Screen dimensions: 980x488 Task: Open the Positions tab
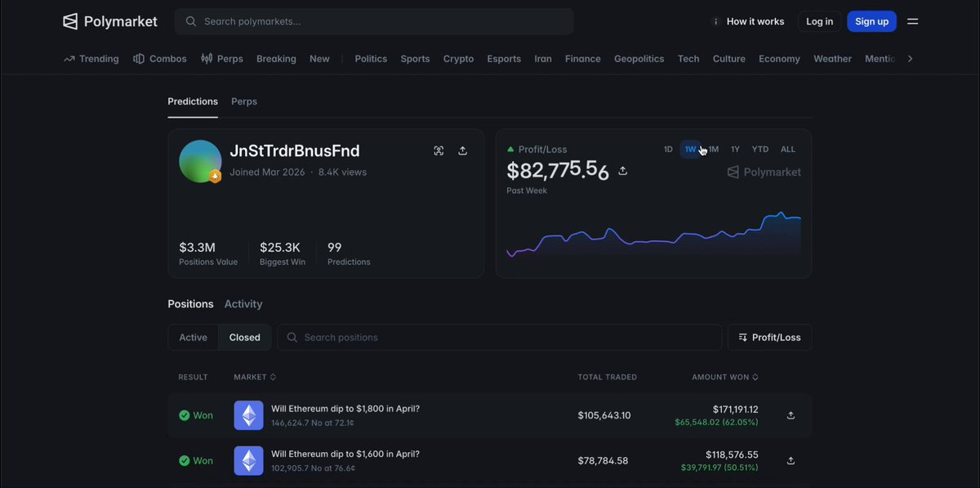click(x=190, y=304)
